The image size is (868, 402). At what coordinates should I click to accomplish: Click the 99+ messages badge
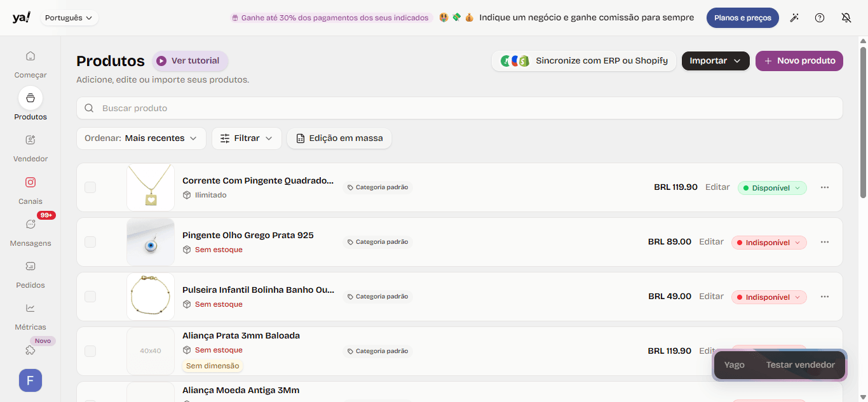coord(46,215)
